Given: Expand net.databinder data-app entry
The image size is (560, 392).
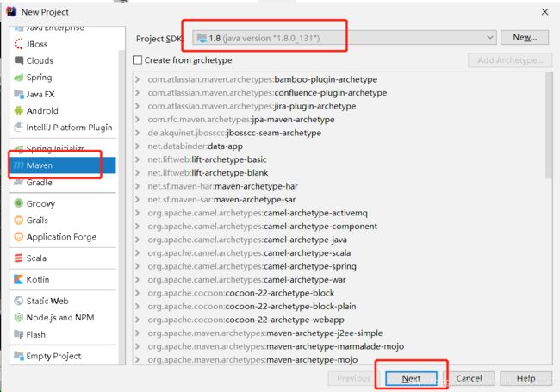Looking at the screenshot, I should point(137,146).
